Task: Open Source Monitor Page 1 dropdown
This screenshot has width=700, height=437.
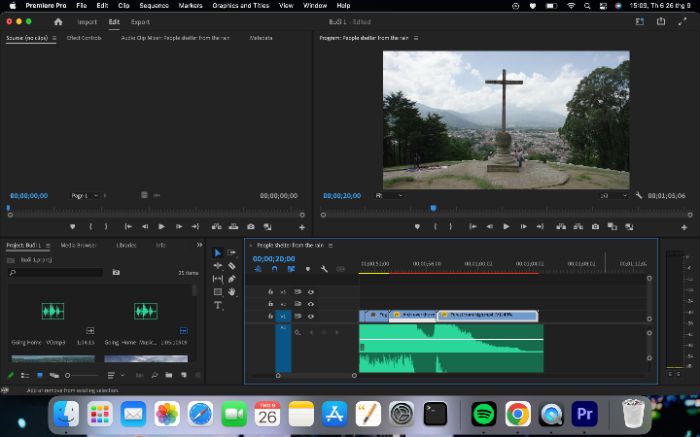Action: (84, 196)
